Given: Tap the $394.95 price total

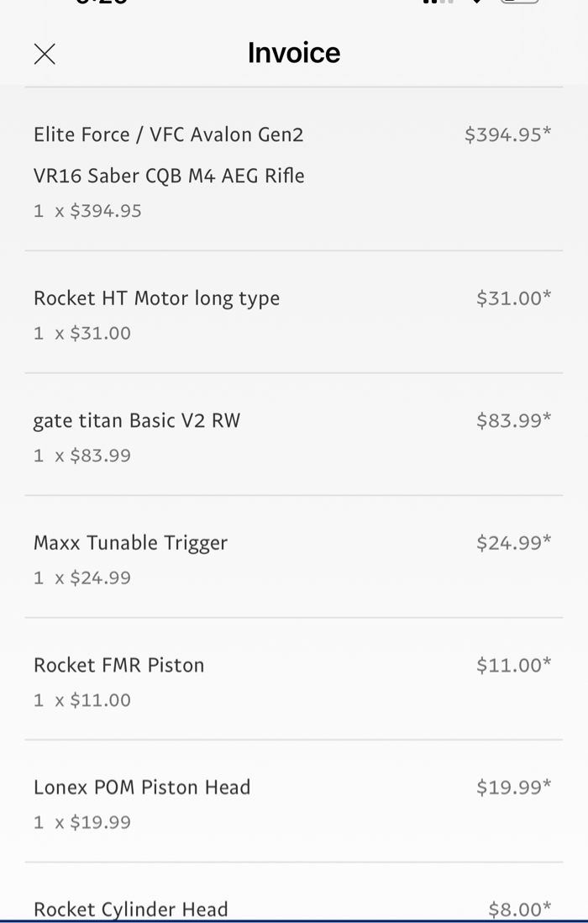Looking at the screenshot, I should [x=507, y=134].
